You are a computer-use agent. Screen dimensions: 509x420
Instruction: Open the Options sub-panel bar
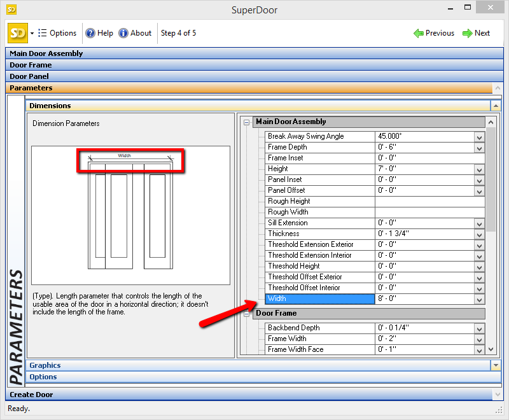click(x=263, y=377)
